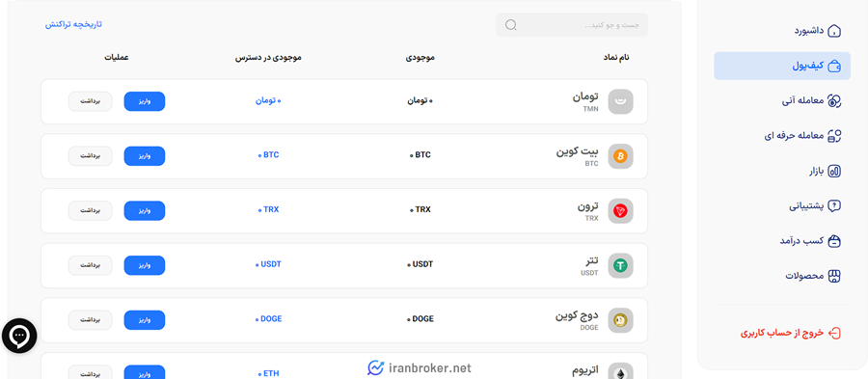Image resolution: width=868 pixels, height=379 pixels.
Task: Click the Ethereum coin icon
Action: pyautogui.click(x=620, y=371)
